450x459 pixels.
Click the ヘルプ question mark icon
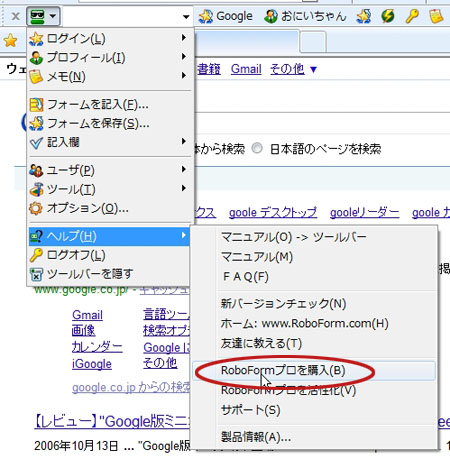[36, 236]
